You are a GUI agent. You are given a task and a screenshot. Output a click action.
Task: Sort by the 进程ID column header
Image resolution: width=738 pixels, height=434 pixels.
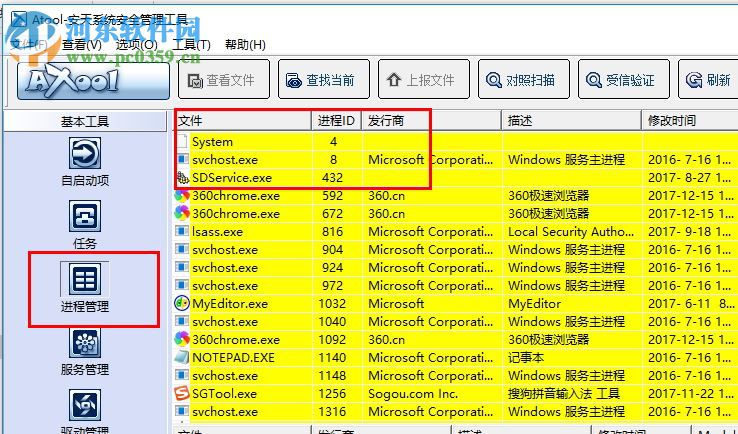pyautogui.click(x=337, y=121)
